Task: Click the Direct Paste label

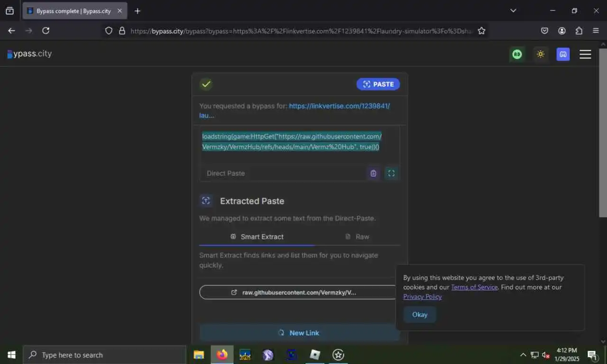Action: tap(226, 173)
